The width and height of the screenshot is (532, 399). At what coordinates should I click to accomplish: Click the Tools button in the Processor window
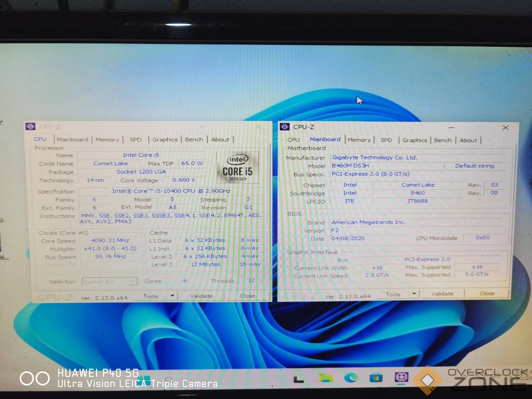[151, 296]
